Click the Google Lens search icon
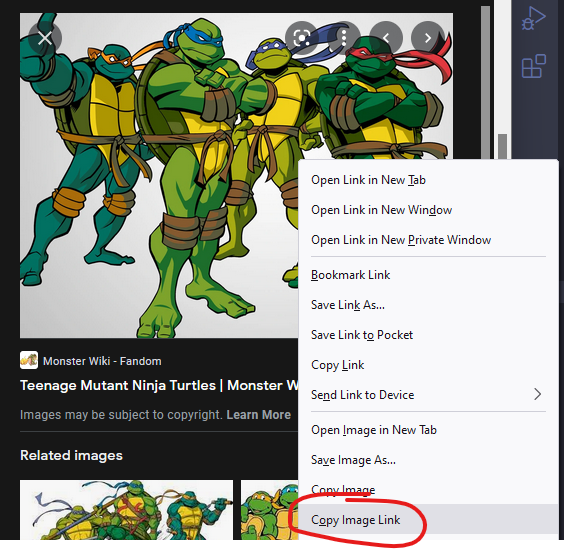 (x=302, y=37)
